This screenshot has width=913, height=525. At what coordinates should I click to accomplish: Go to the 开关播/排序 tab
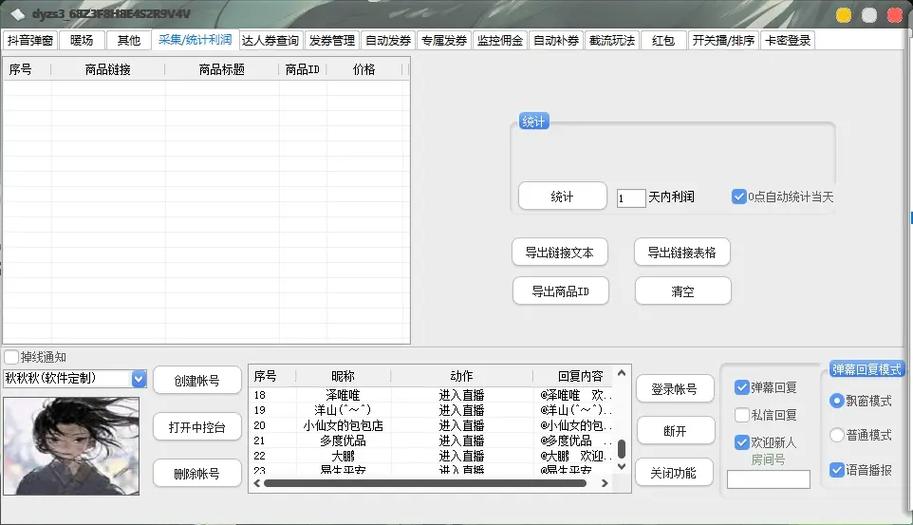[x=723, y=40]
